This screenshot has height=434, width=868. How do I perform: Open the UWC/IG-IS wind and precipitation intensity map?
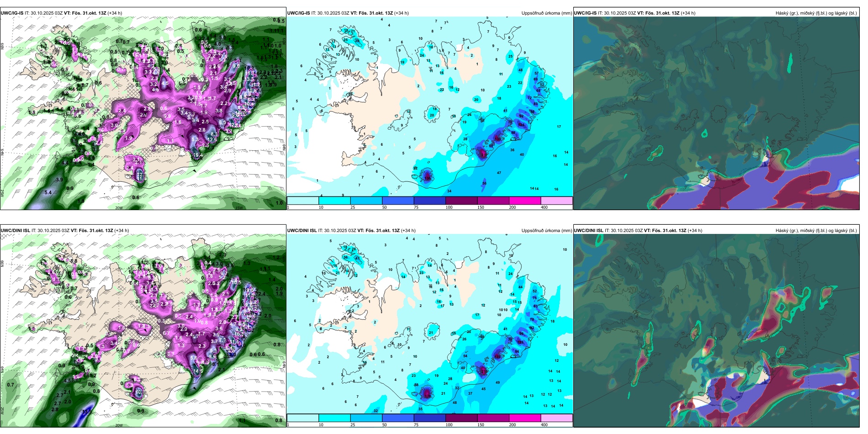click(143, 113)
